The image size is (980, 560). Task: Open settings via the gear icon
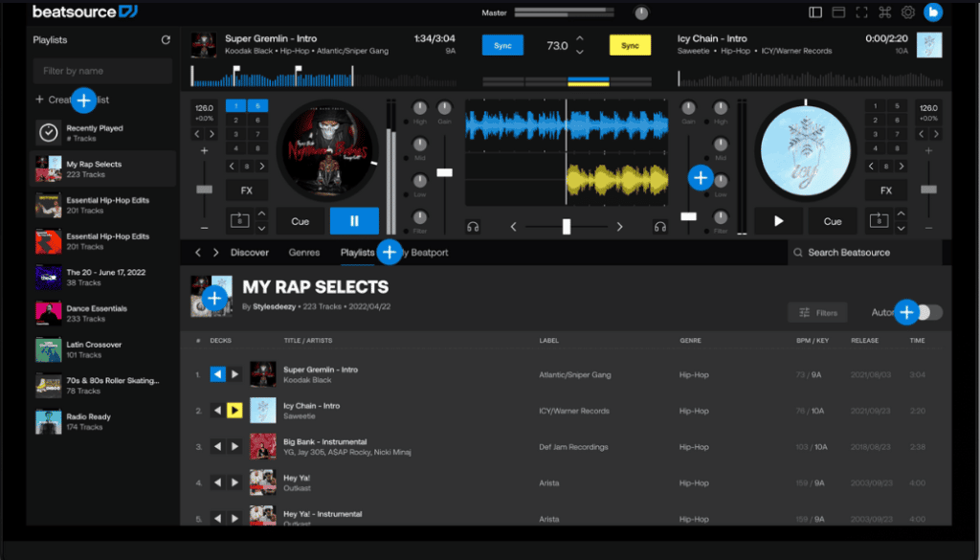click(908, 12)
